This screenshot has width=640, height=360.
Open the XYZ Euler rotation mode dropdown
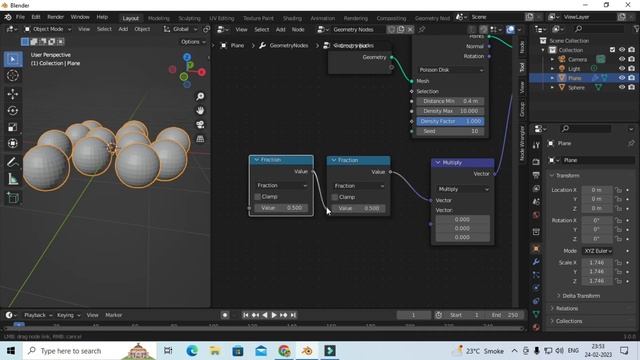pyautogui.click(x=598, y=251)
